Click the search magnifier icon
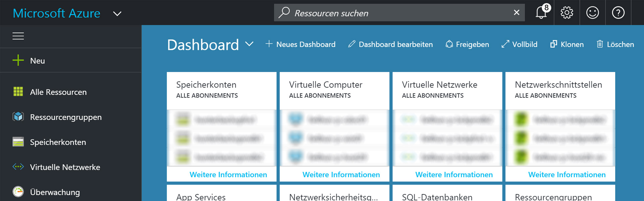The width and height of the screenshot is (644, 201). click(x=284, y=12)
